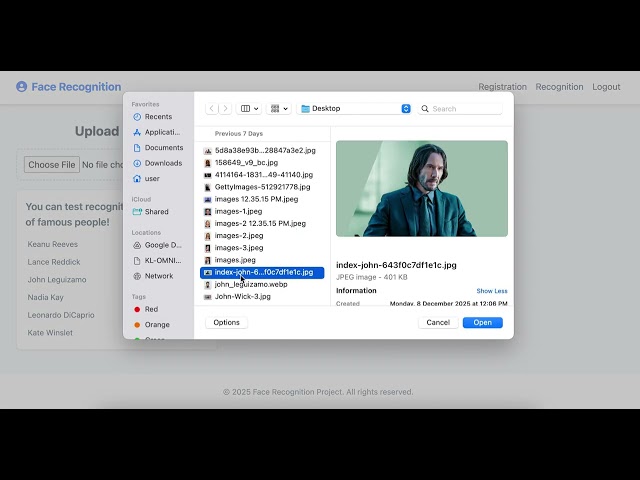
Task: Open the grouping options dropdown
Action: click(x=279, y=109)
